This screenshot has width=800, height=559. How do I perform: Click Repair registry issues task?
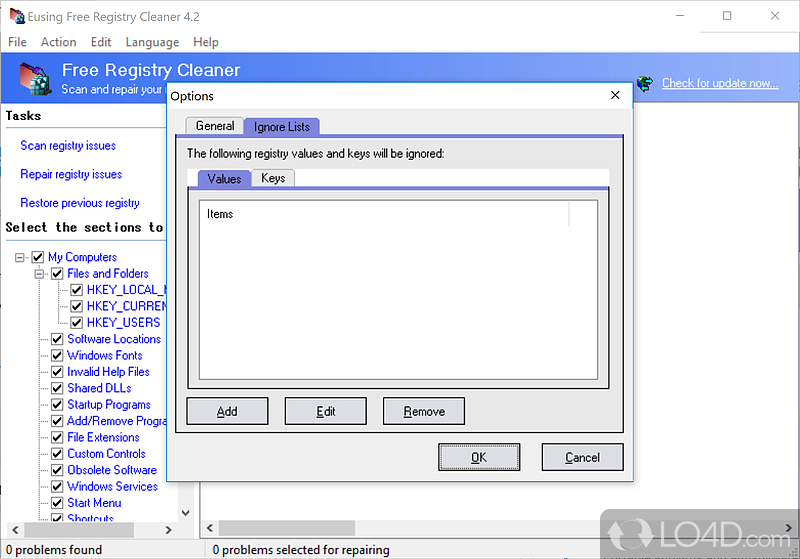71,174
